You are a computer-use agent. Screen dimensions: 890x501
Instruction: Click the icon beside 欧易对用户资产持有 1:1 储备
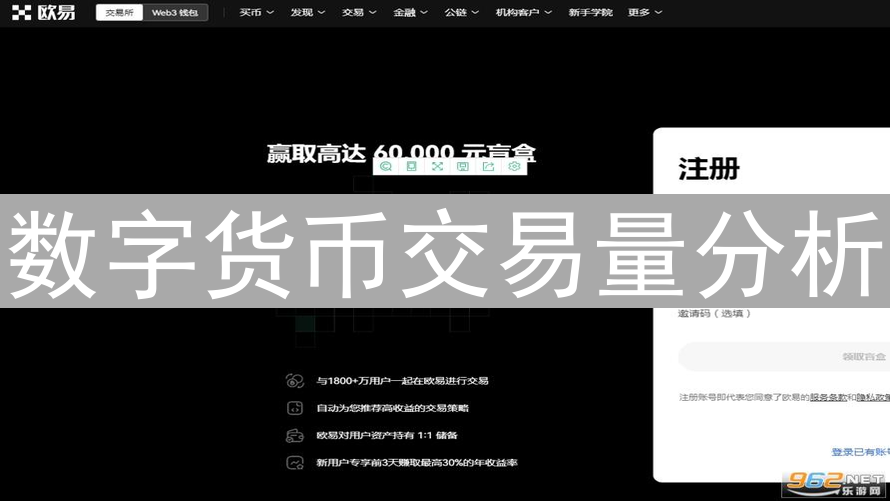(295, 435)
